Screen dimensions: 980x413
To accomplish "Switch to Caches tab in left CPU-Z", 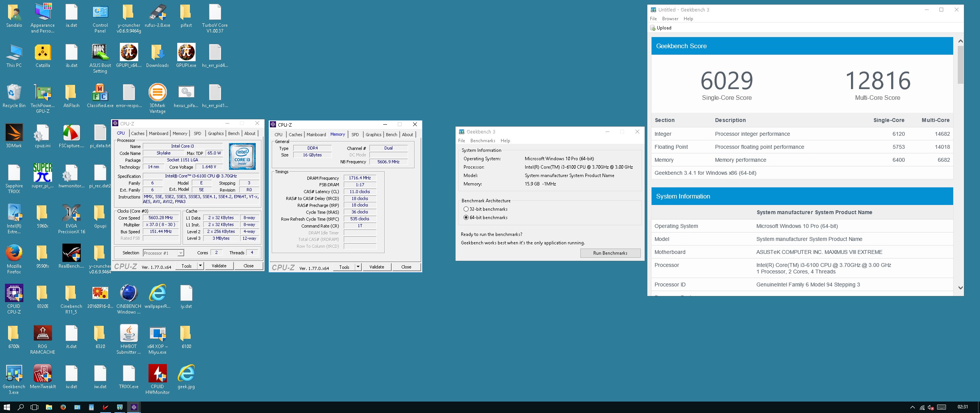I will point(138,133).
